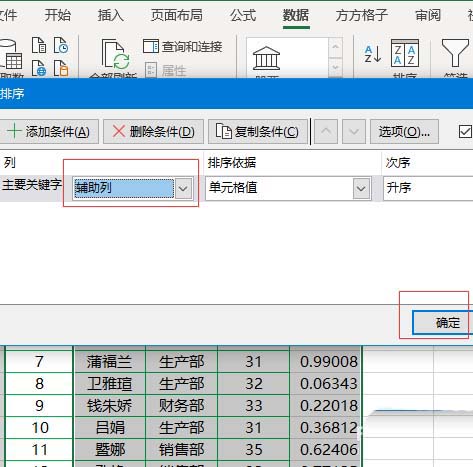The height and width of the screenshot is (467, 473).
Task: Click 复制条件(C) button
Action: (258, 132)
